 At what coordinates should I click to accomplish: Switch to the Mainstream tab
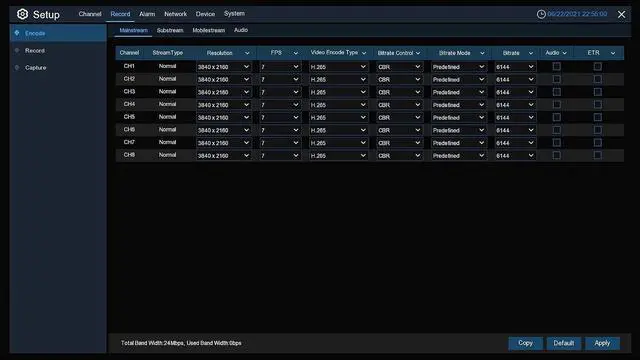point(133,30)
